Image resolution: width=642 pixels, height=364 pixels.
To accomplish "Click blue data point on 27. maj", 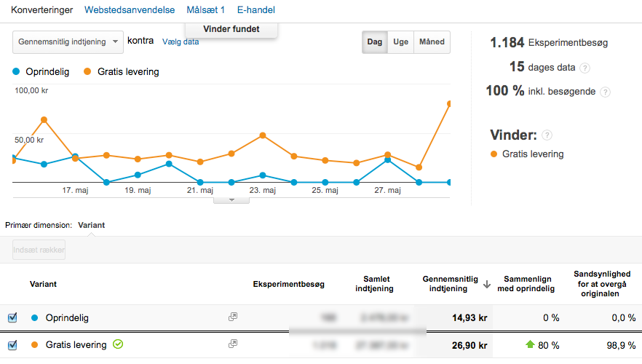I will [387, 160].
